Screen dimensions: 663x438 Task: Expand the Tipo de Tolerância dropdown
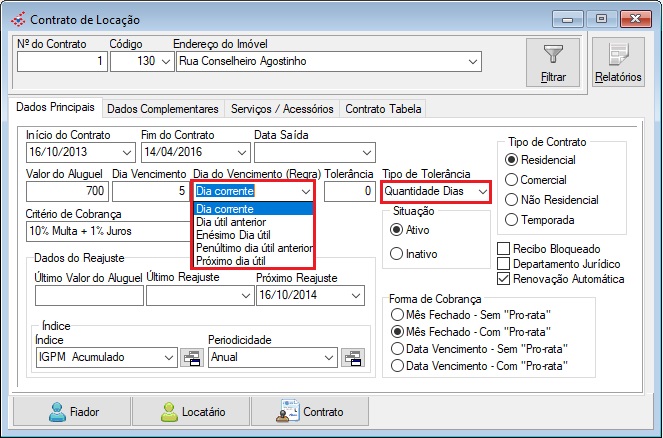(x=482, y=191)
